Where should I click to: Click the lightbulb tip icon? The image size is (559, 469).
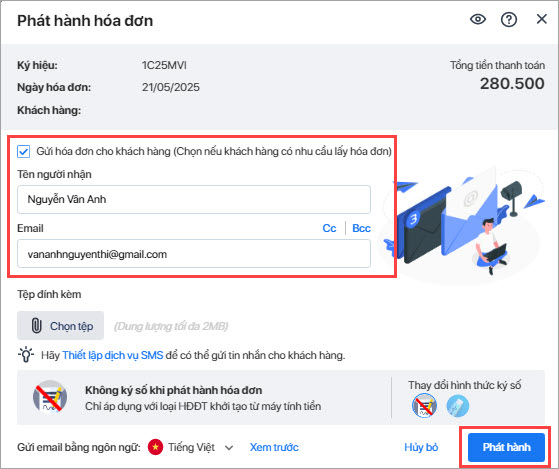[x=26, y=355]
